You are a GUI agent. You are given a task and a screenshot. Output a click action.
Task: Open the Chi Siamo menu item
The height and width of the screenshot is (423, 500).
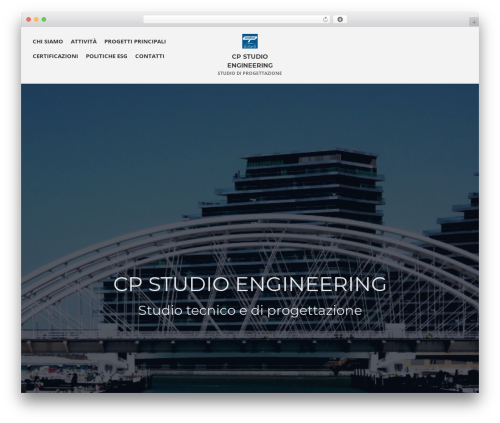pyautogui.click(x=48, y=42)
